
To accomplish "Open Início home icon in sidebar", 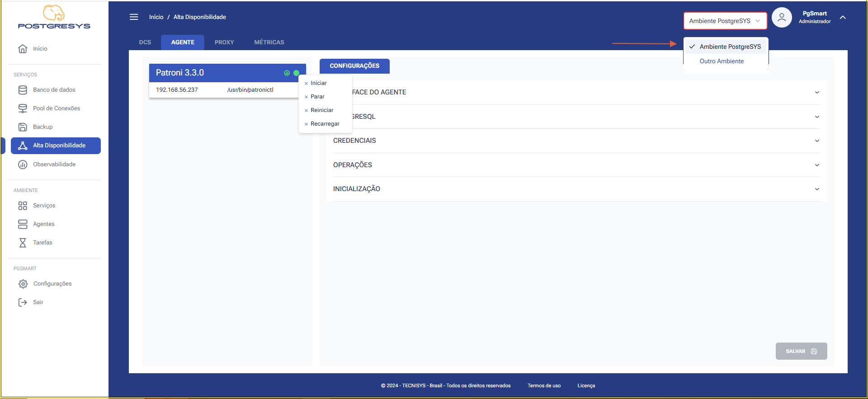I will (23, 49).
